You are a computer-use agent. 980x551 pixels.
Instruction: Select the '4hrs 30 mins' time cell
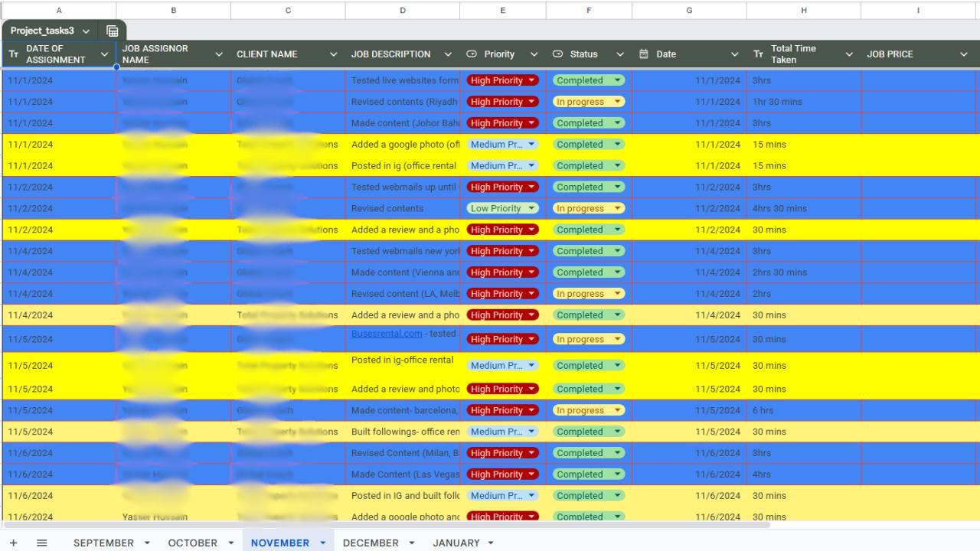click(x=804, y=208)
